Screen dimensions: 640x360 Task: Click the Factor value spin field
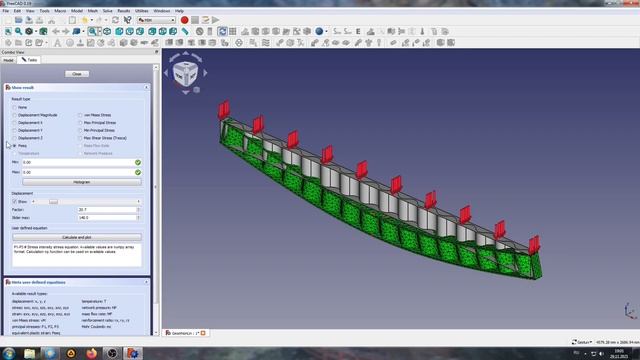109,210
